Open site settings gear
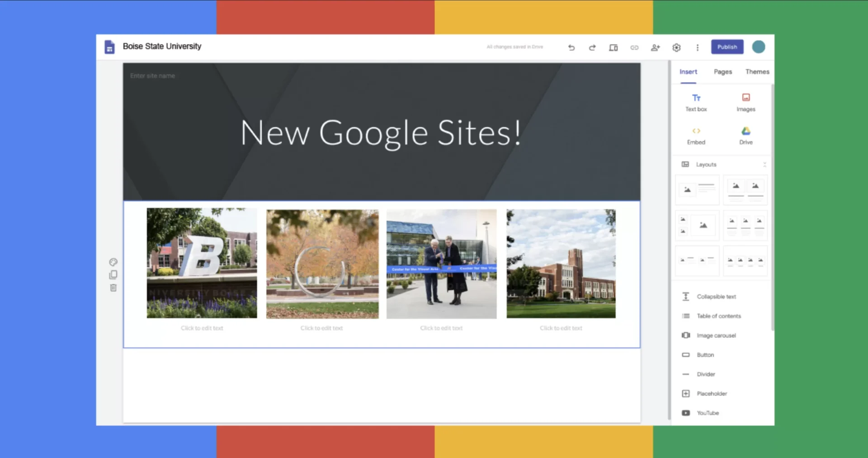868x458 pixels. 676,47
